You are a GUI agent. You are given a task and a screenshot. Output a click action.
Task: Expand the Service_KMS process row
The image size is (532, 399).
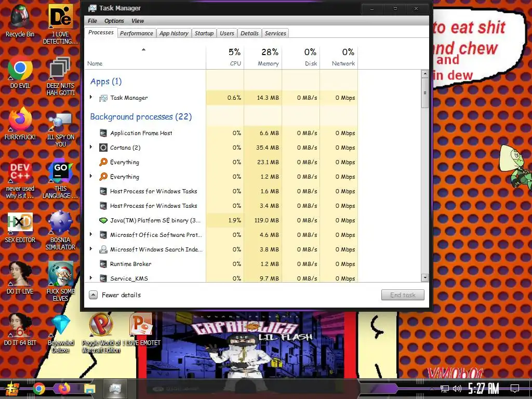point(90,277)
